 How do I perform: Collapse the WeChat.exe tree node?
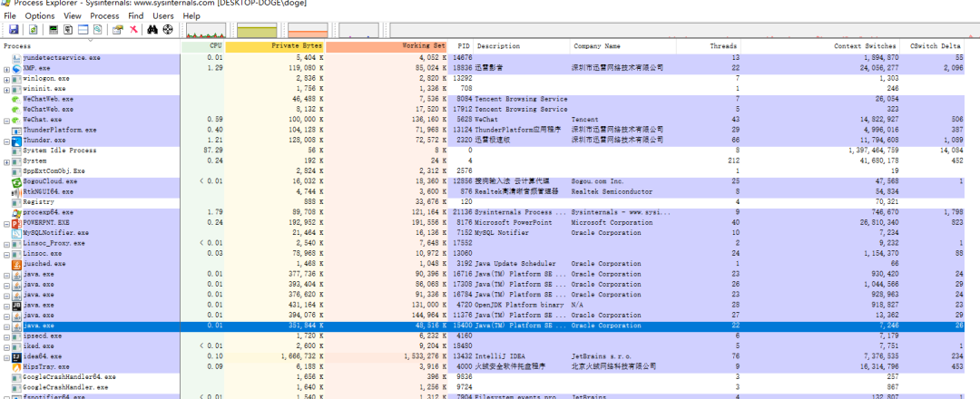click(7, 120)
